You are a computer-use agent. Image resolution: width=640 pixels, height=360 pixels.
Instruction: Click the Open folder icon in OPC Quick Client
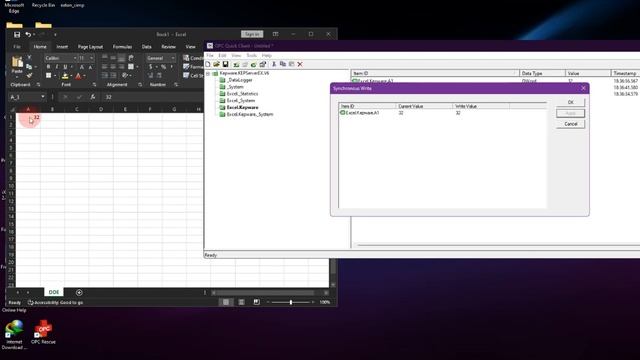[216, 64]
